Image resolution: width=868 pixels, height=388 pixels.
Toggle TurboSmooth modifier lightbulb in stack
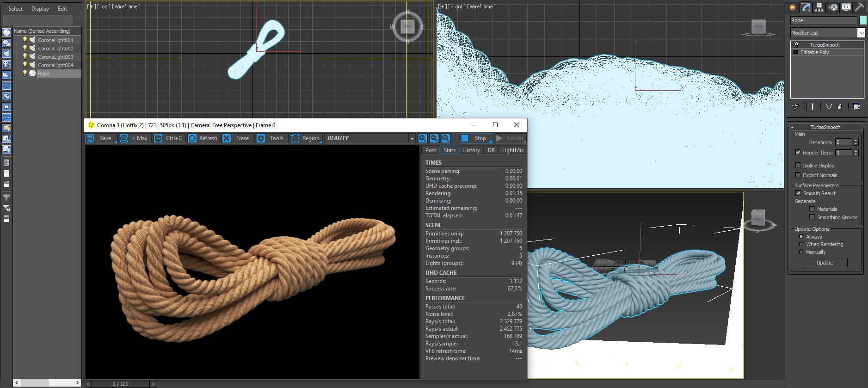coord(797,44)
